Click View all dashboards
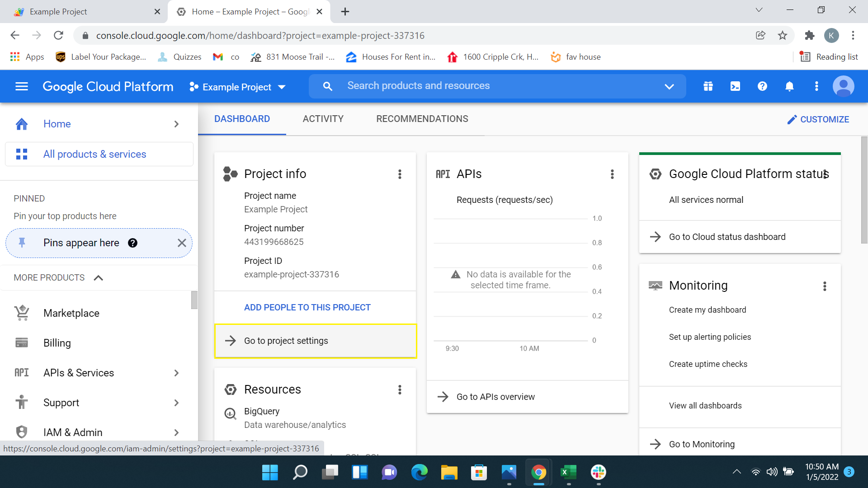868x488 pixels. 705,406
